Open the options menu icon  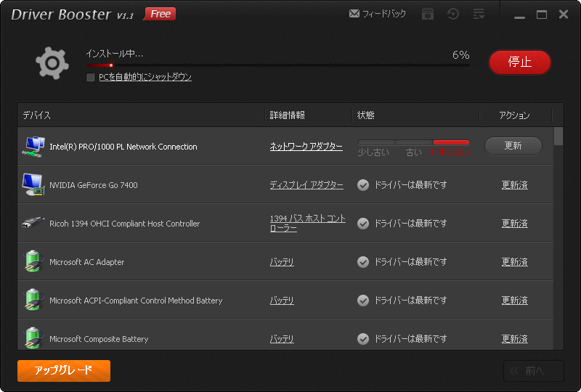479,14
